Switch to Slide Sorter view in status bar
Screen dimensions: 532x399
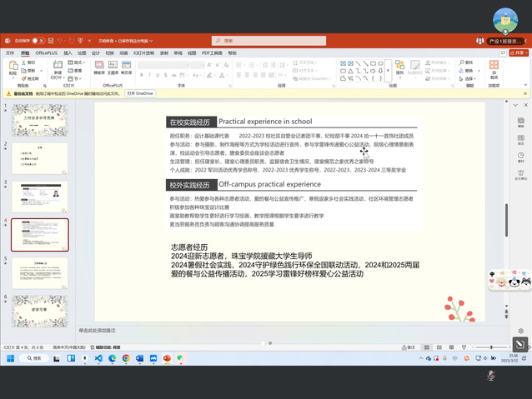coord(440,347)
